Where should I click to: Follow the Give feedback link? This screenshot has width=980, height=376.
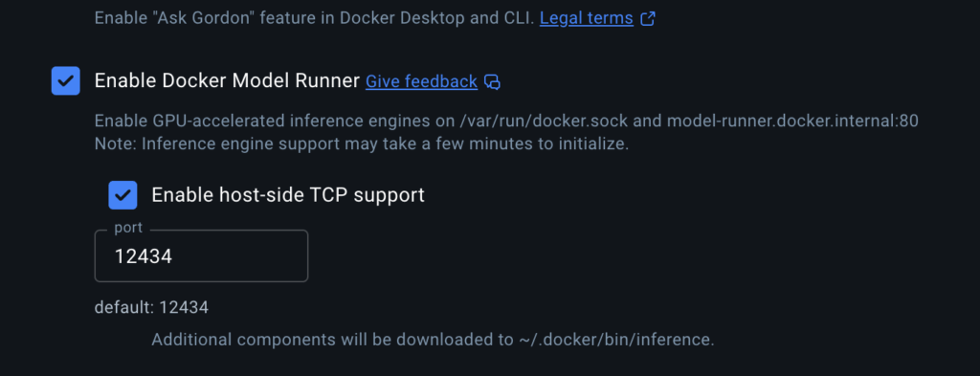pos(421,81)
